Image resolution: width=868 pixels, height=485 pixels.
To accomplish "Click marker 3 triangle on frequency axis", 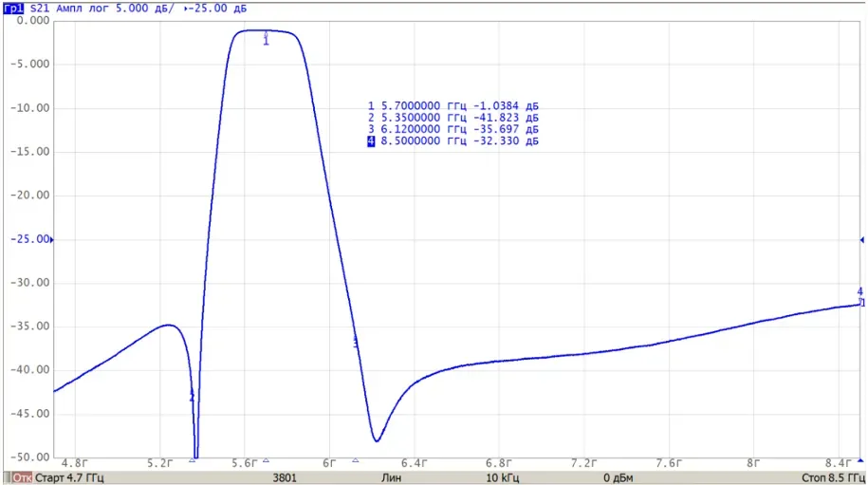I will tap(356, 460).
